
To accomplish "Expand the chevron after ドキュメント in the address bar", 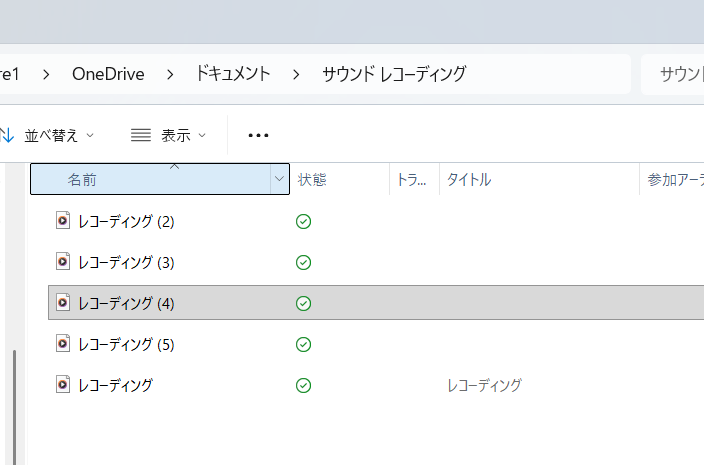I will point(296,74).
